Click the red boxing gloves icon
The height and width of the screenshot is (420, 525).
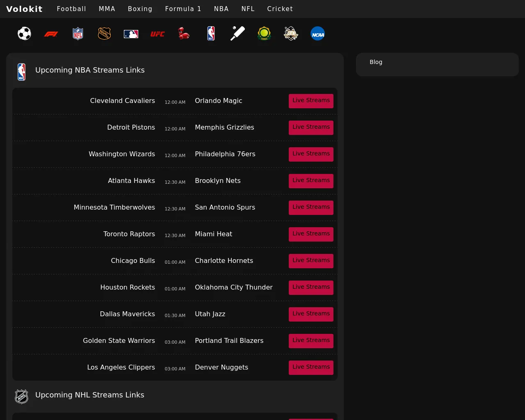[184, 34]
